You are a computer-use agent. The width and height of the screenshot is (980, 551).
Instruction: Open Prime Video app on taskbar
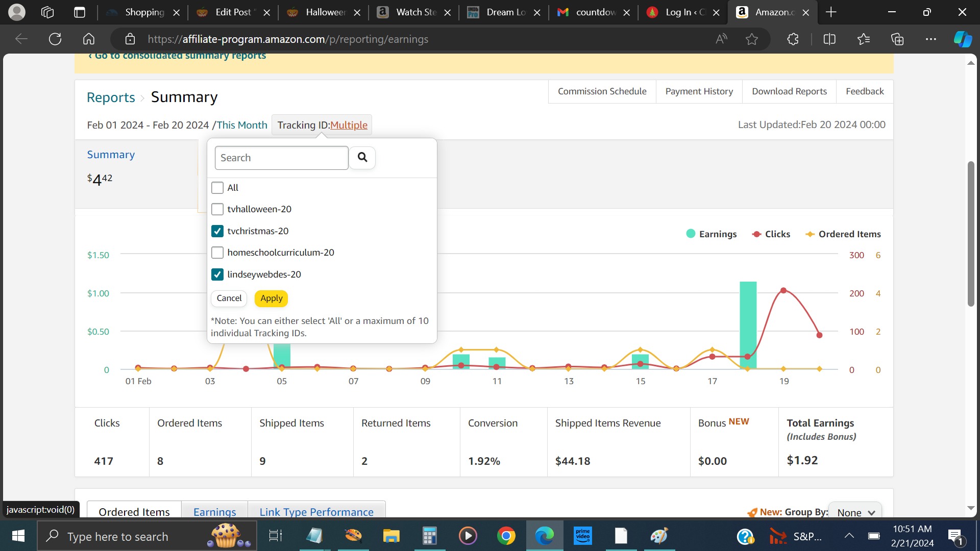pos(582,536)
